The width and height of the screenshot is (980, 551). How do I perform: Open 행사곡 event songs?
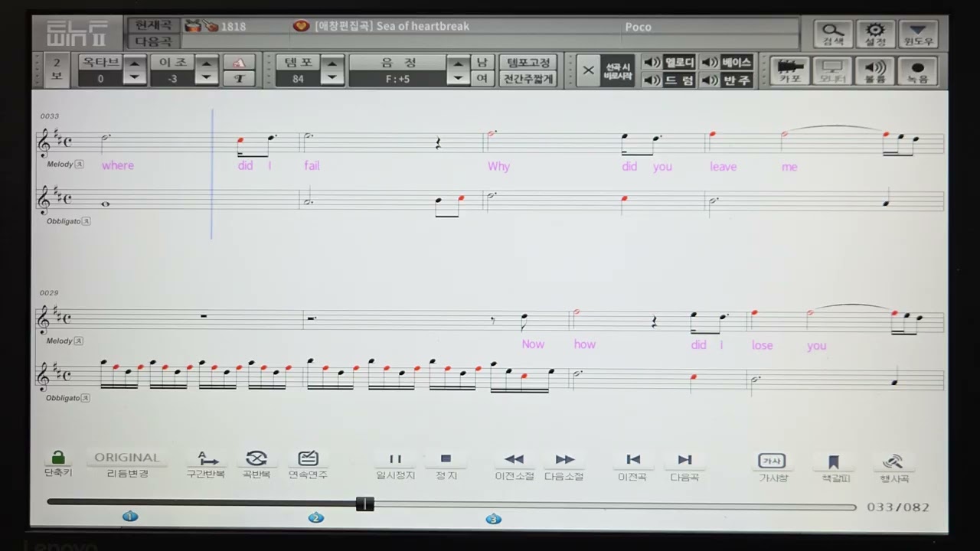click(893, 468)
